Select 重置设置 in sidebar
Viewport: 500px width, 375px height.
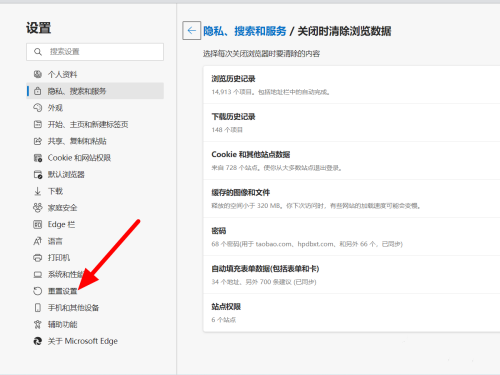pos(95,291)
